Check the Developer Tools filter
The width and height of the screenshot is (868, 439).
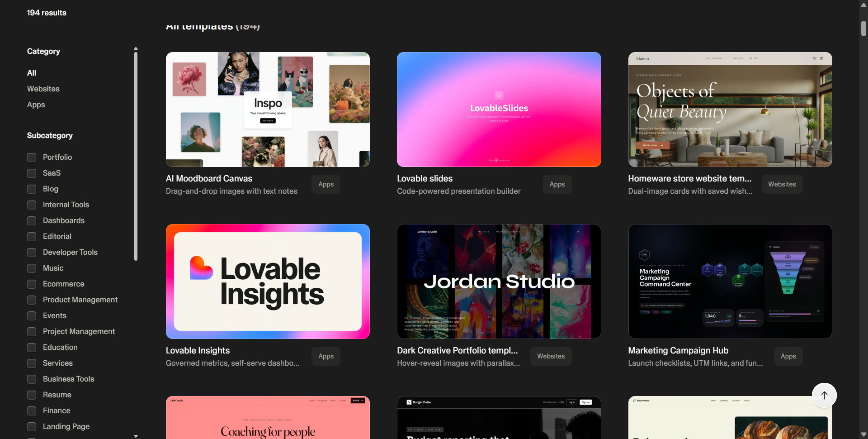pyautogui.click(x=32, y=253)
